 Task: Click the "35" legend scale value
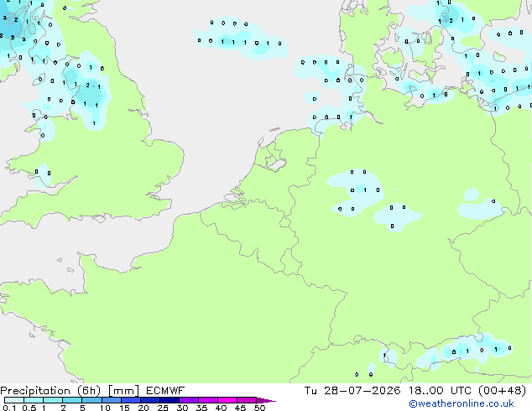pos(201,408)
